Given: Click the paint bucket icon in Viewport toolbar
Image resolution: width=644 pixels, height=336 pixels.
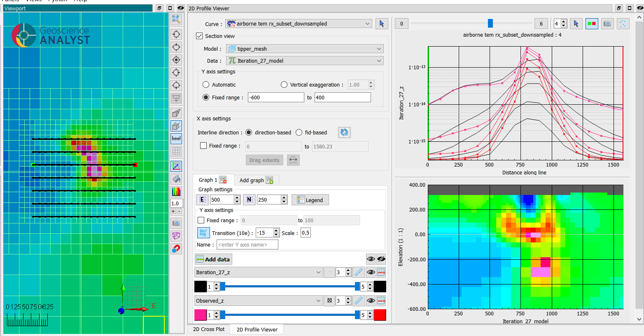Looking at the screenshot, I should [x=176, y=179].
